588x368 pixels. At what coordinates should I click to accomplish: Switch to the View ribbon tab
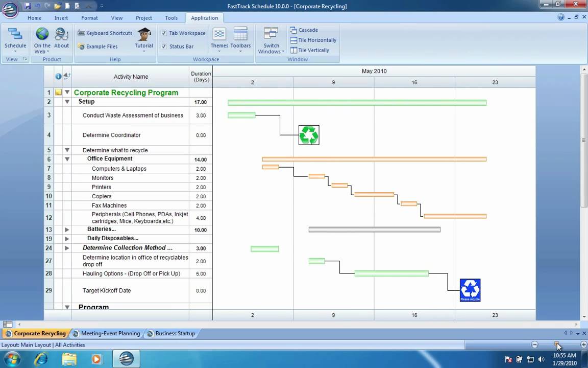[x=116, y=18]
